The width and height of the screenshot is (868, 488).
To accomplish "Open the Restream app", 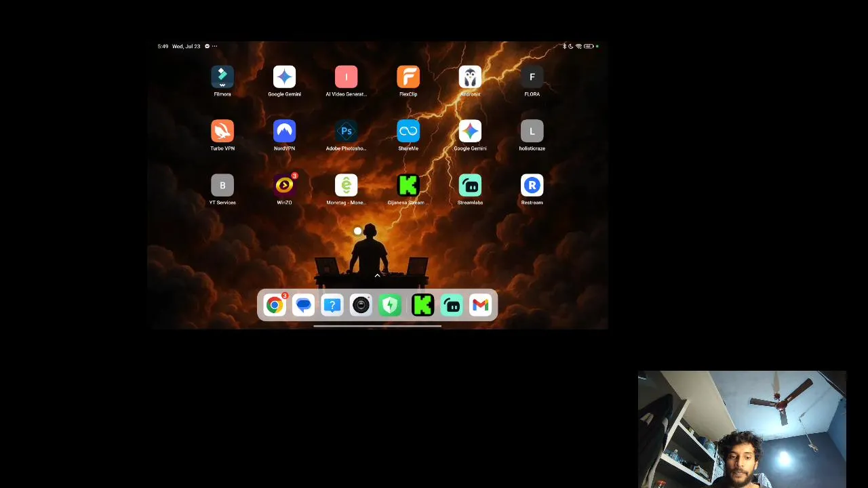I will [x=532, y=185].
